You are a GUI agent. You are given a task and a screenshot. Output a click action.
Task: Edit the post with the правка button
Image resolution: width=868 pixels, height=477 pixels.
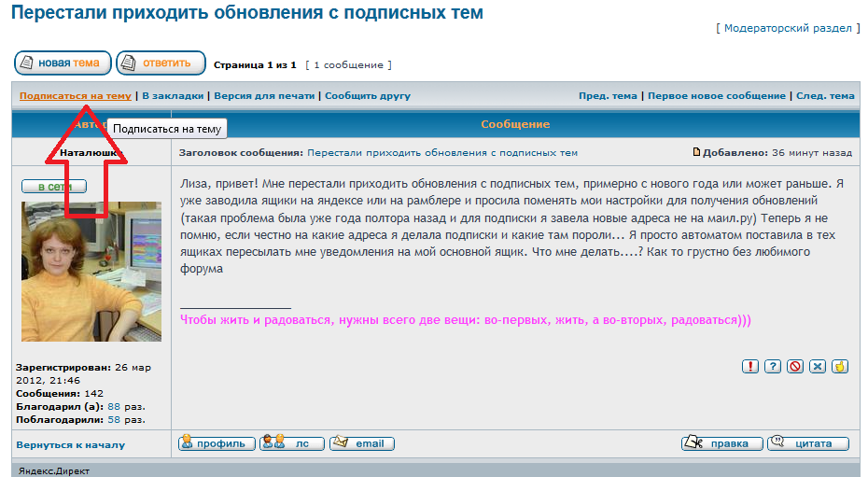(722, 443)
